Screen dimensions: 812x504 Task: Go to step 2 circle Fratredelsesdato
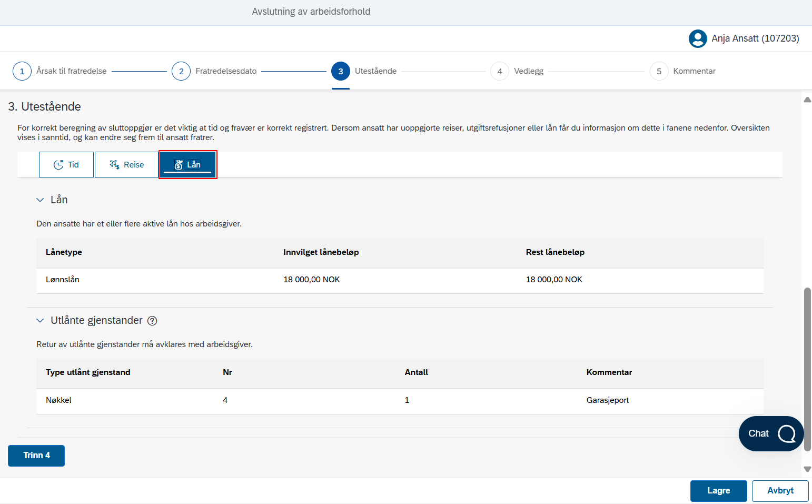click(181, 71)
